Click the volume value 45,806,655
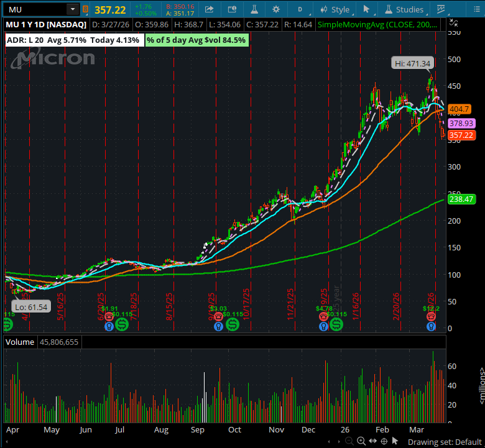485x448 pixels. pyautogui.click(x=59, y=342)
